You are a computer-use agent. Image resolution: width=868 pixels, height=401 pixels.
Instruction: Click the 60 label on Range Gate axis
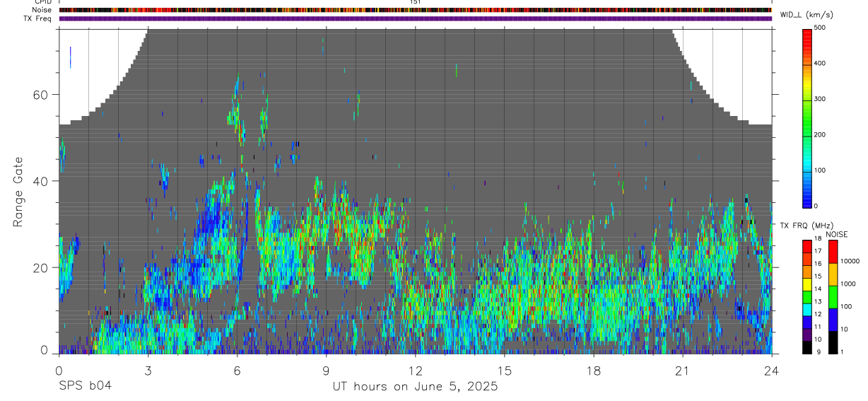(41, 95)
